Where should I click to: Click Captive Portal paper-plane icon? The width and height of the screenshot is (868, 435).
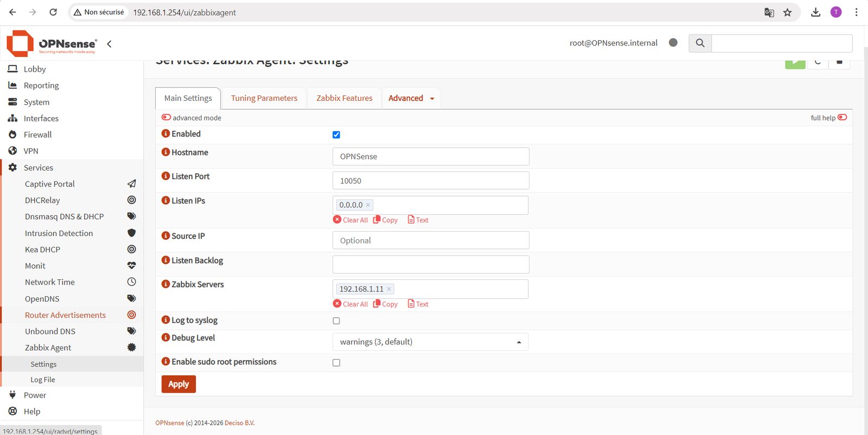tap(131, 184)
